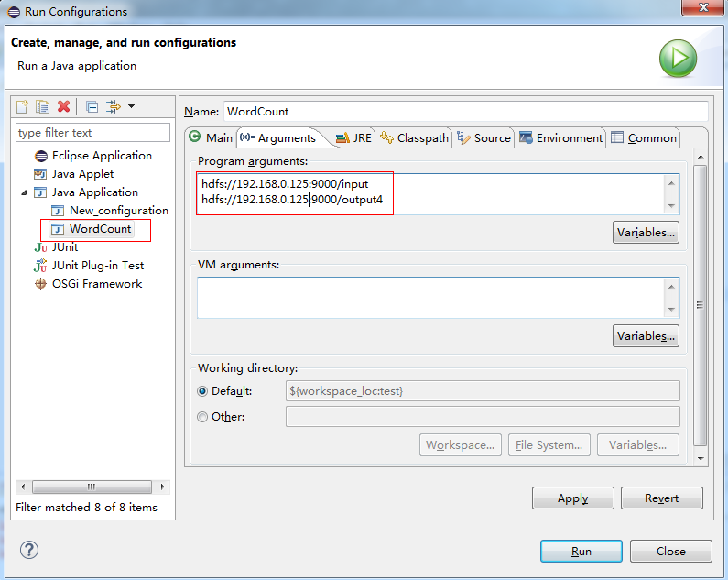728x580 pixels.
Task: Click Program arguments scroll up arrow
Action: coord(671,183)
